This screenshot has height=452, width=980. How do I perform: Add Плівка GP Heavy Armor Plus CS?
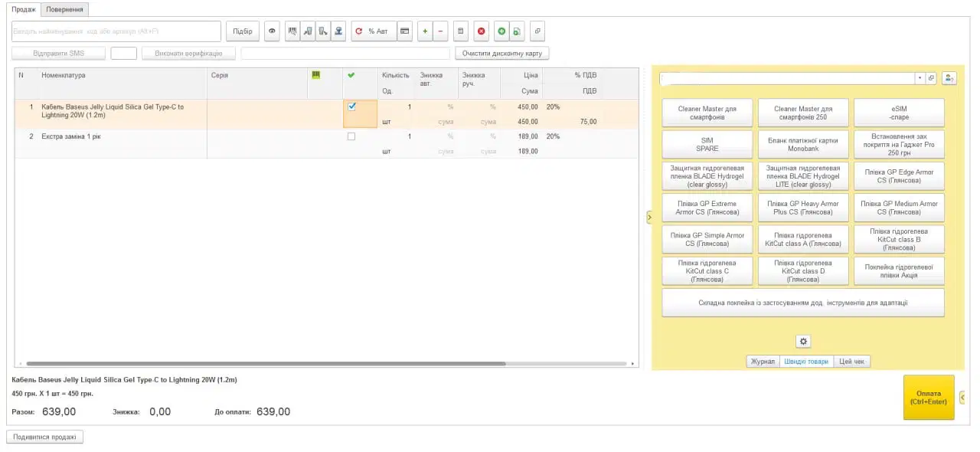click(x=803, y=208)
